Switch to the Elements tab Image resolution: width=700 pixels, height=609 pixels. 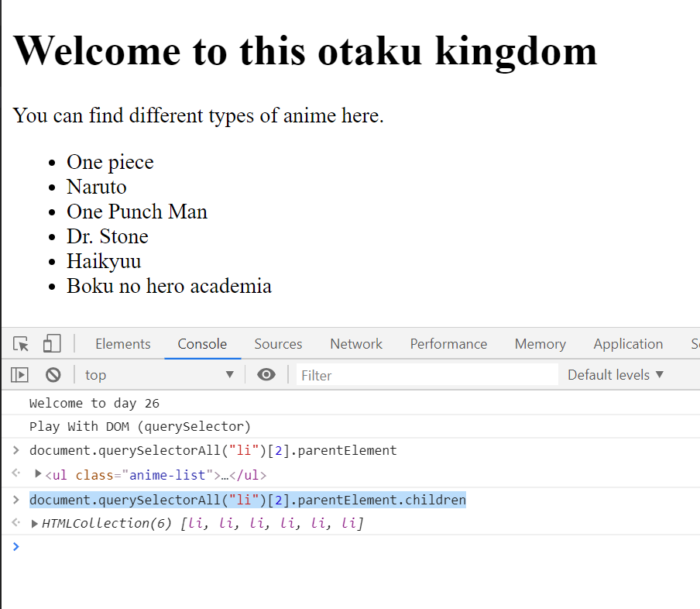[x=123, y=343]
